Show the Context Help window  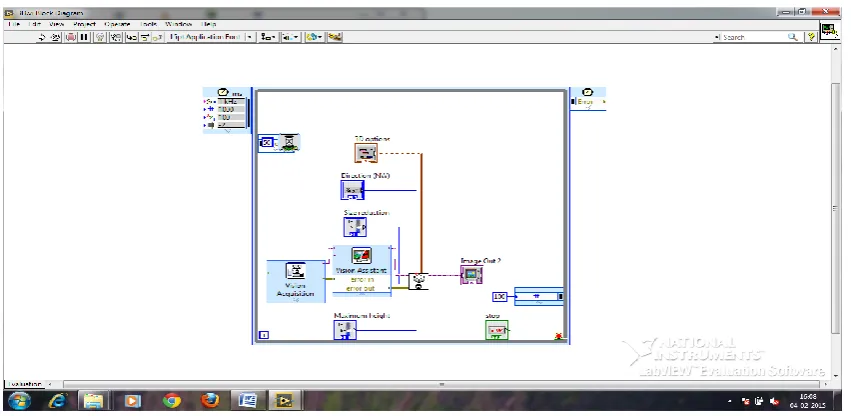(x=811, y=37)
